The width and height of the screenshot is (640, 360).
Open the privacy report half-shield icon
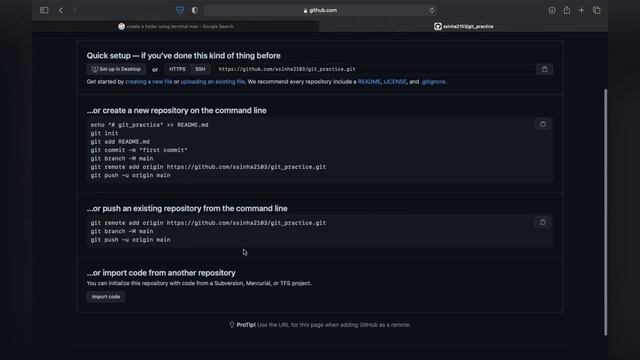point(195,10)
